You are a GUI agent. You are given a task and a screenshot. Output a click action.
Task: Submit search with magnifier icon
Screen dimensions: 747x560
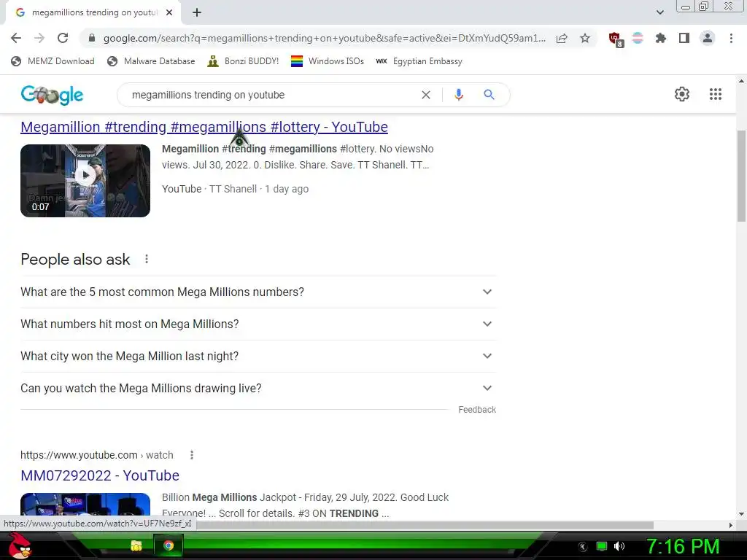(489, 95)
